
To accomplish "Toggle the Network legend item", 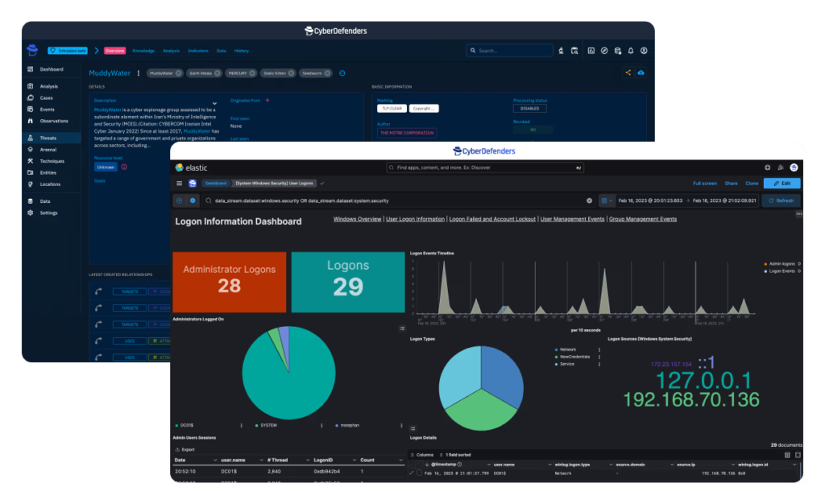I will coord(568,350).
